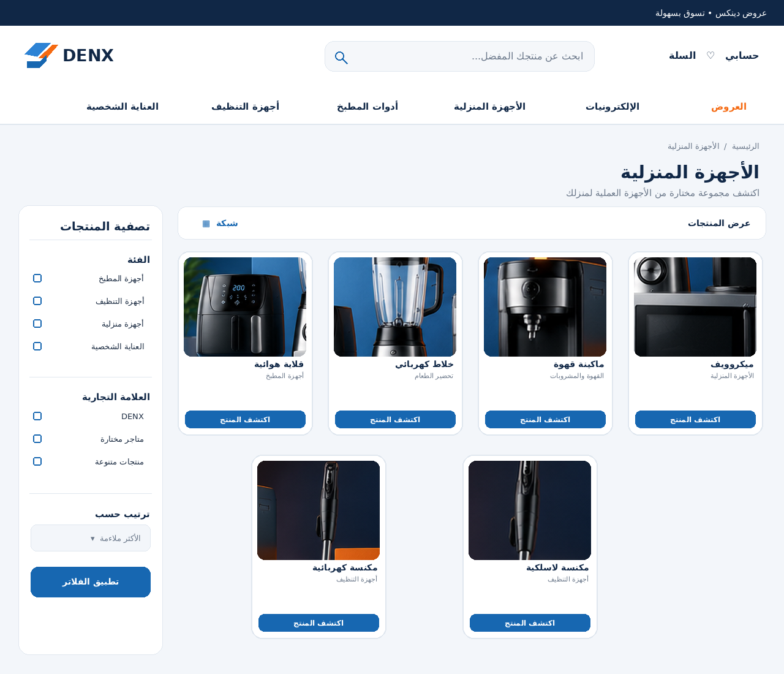Open the ترتيب حسب sort dropdown
Screen dimensions: 784x674
pos(91,538)
